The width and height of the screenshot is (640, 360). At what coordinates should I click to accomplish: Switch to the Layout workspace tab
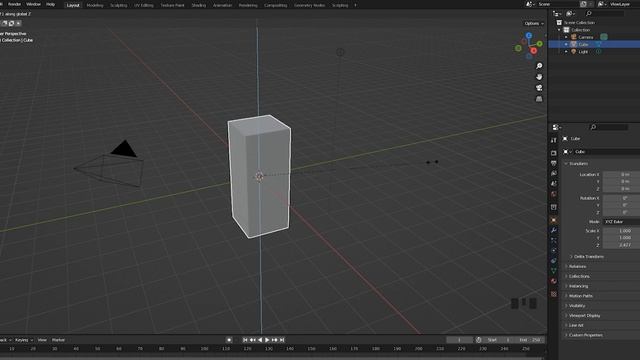click(x=73, y=5)
